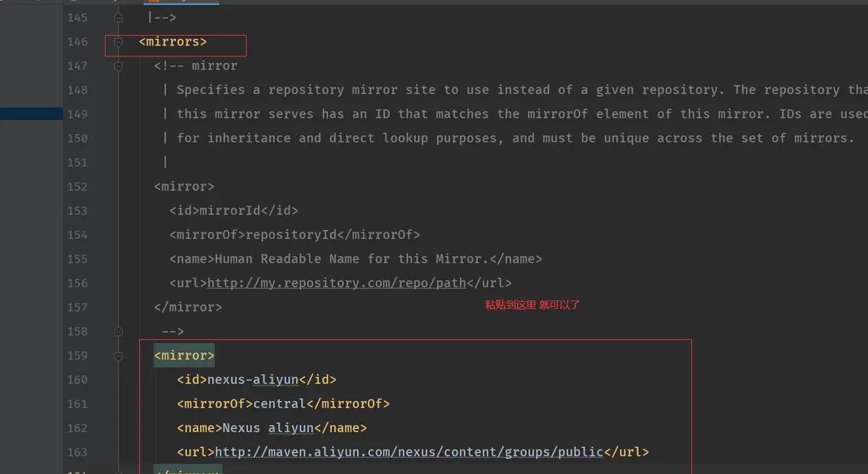
Task: Click the blue icon in the top bar
Action: coord(74,2)
